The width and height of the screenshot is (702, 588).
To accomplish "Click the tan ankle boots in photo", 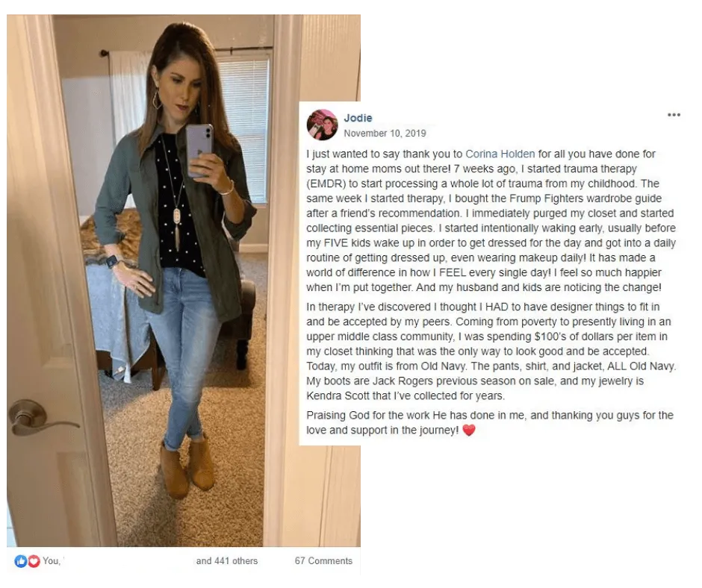I will click(x=186, y=466).
